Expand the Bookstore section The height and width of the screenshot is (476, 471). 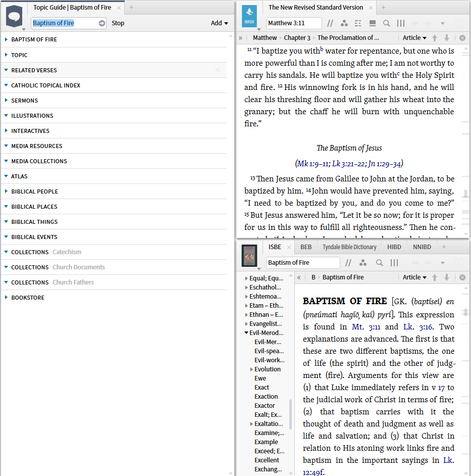(x=6, y=298)
